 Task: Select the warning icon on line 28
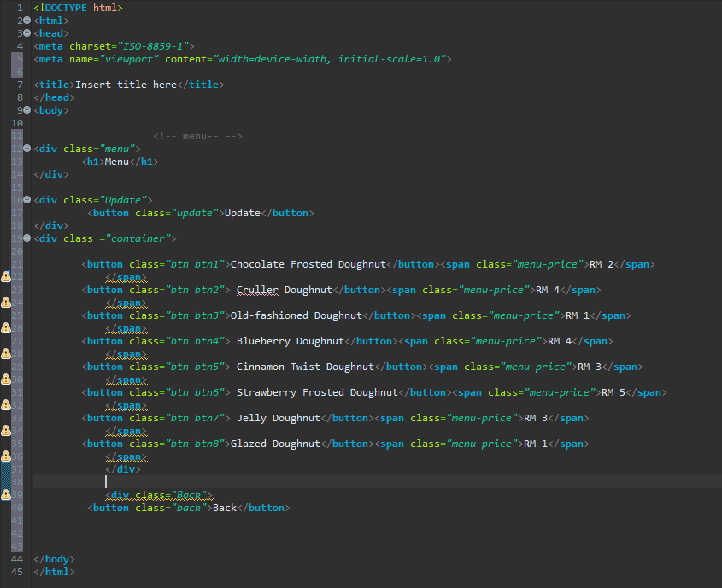[x=6, y=354]
